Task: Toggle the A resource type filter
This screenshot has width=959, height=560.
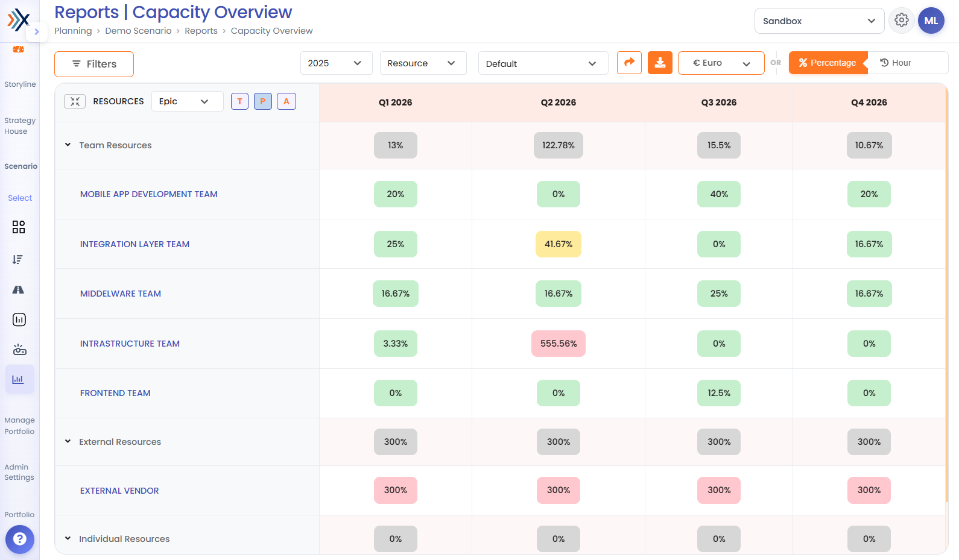Action: [286, 101]
